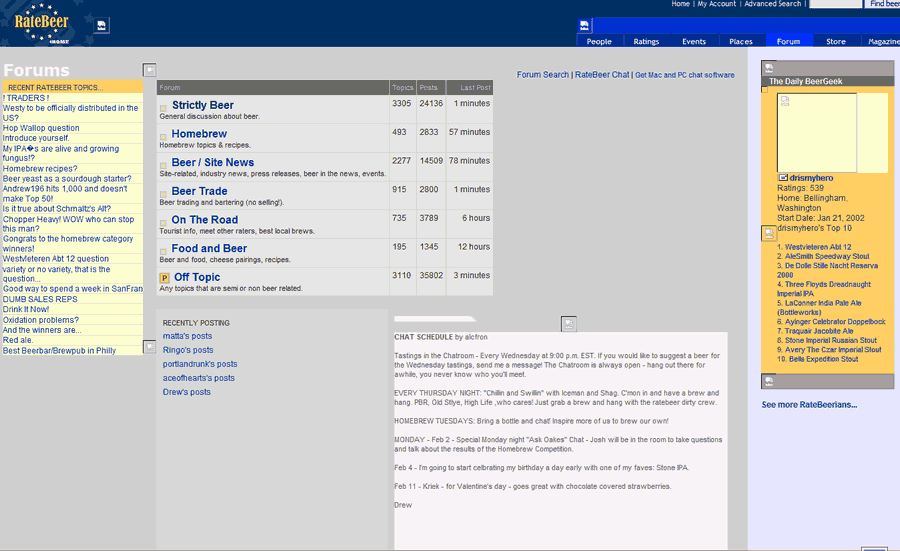The width and height of the screenshot is (900, 551).
Task: Open Oxidation problems? topic
Action: (x=41, y=320)
